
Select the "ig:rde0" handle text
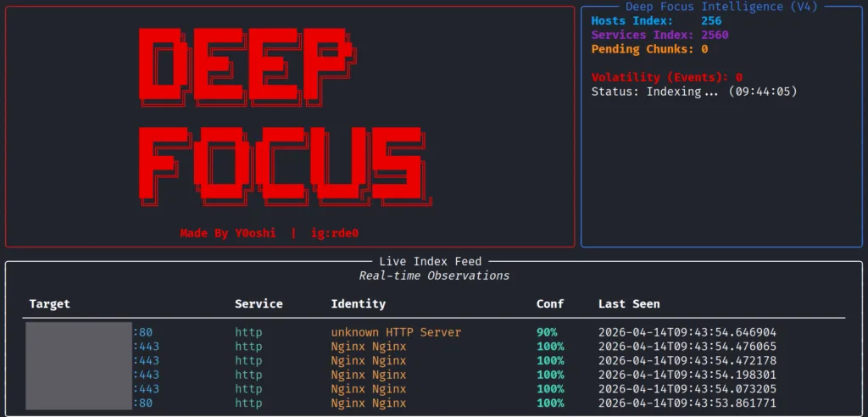point(335,233)
